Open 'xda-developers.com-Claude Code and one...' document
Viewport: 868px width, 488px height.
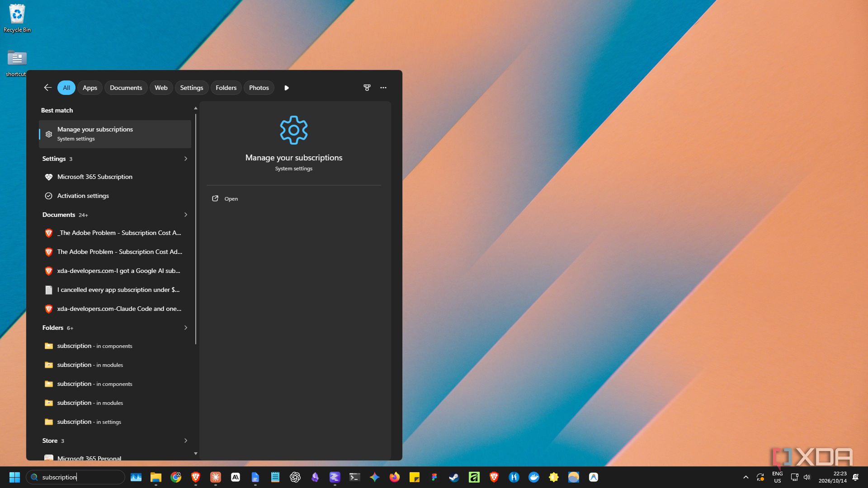click(x=115, y=309)
